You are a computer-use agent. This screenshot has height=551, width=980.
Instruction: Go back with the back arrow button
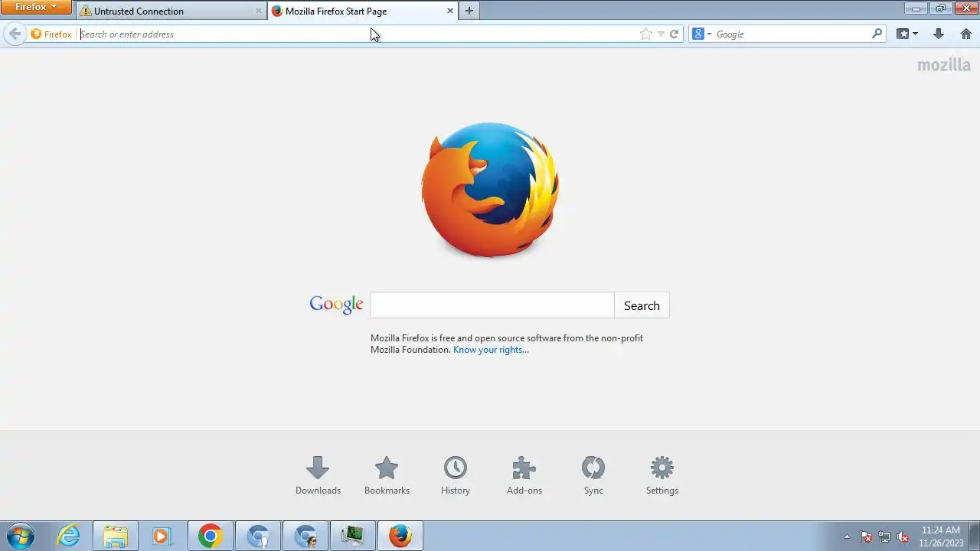(15, 34)
